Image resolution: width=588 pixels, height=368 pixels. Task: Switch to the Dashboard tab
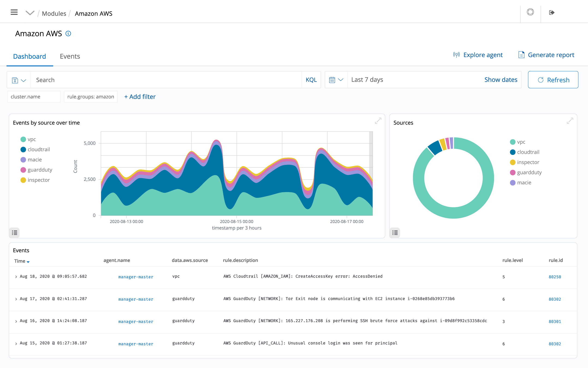[30, 56]
